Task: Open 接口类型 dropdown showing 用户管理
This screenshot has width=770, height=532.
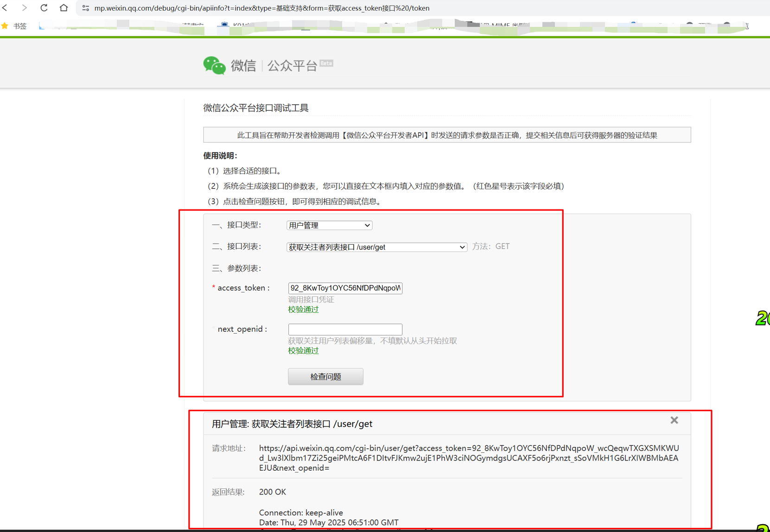Action: [x=330, y=225]
